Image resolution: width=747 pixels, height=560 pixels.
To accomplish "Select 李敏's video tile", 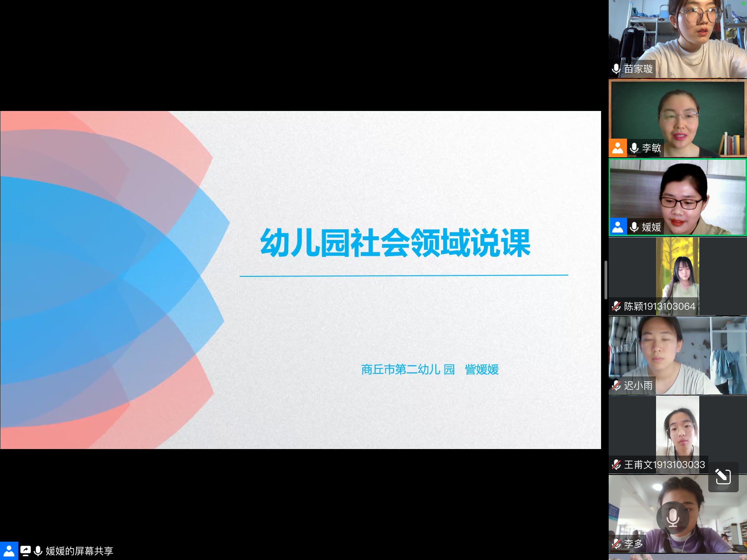I will coord(677,118).
